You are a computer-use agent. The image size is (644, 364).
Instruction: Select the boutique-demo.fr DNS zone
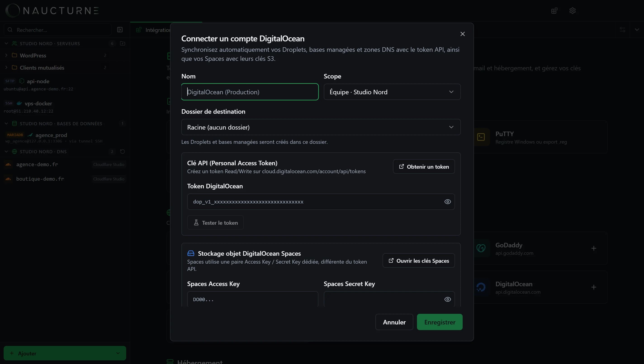click(64, 179)
